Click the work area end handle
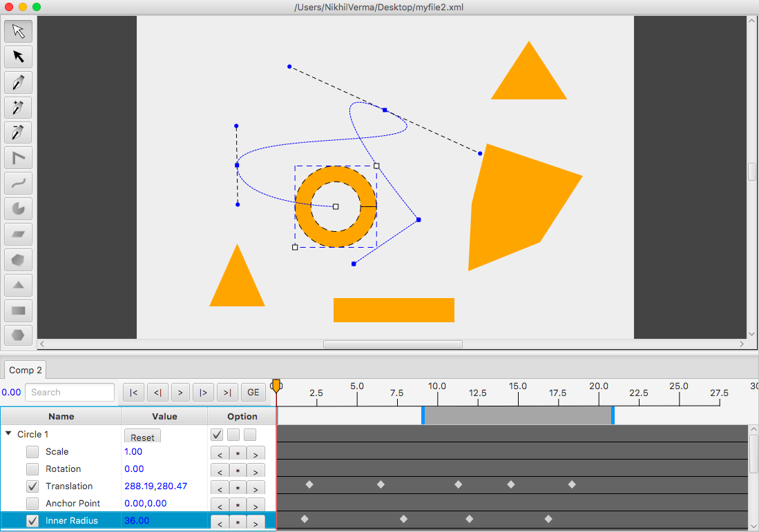This screenshot has width=759, height=532. tap(613, 415)
